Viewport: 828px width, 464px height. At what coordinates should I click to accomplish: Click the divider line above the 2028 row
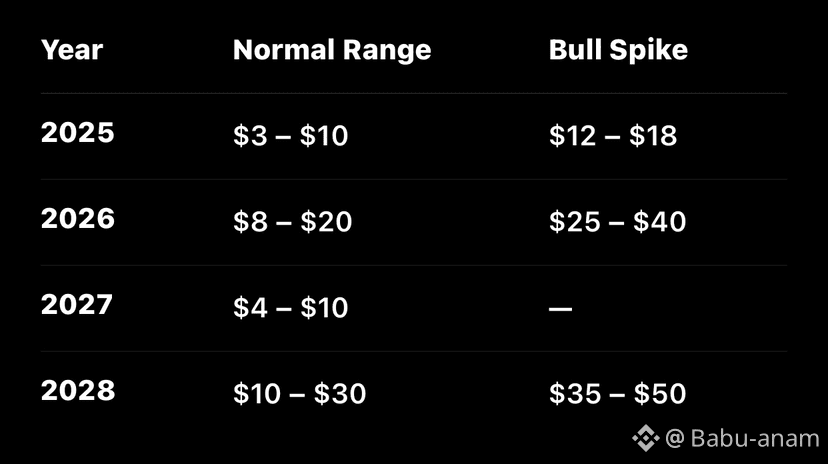click(414, 351)
